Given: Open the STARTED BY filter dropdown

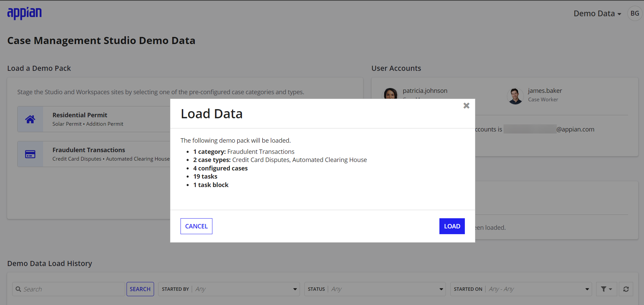Looking at the screenshot, I should 229,289.
